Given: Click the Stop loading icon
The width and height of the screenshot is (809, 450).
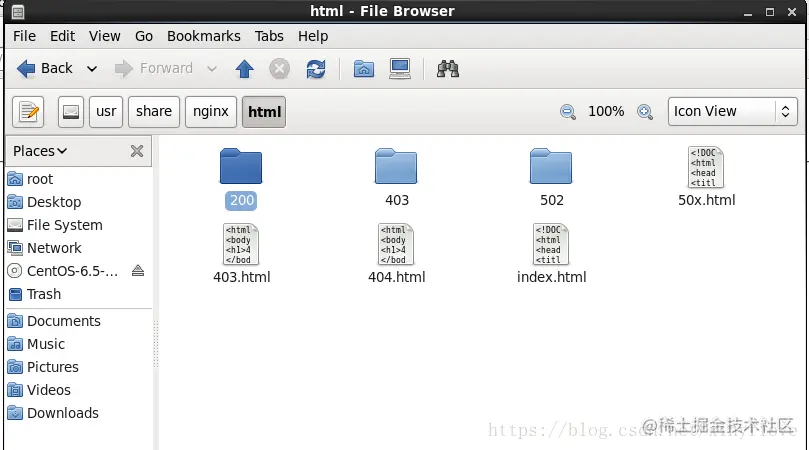Looking at the screenshot, I should coord(280,69).
